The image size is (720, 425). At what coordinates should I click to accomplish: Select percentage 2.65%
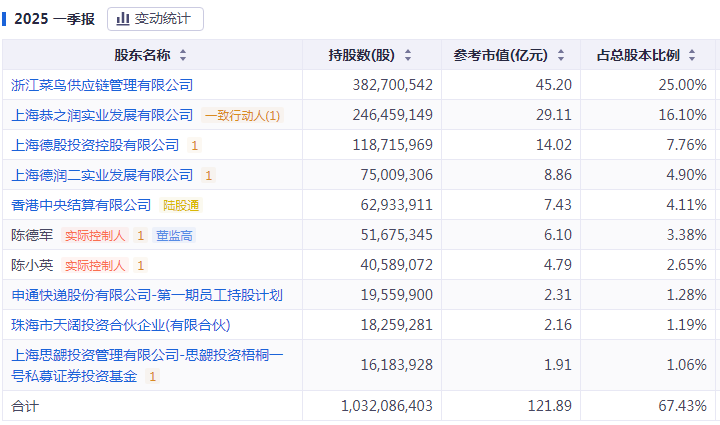click(686, 265)
